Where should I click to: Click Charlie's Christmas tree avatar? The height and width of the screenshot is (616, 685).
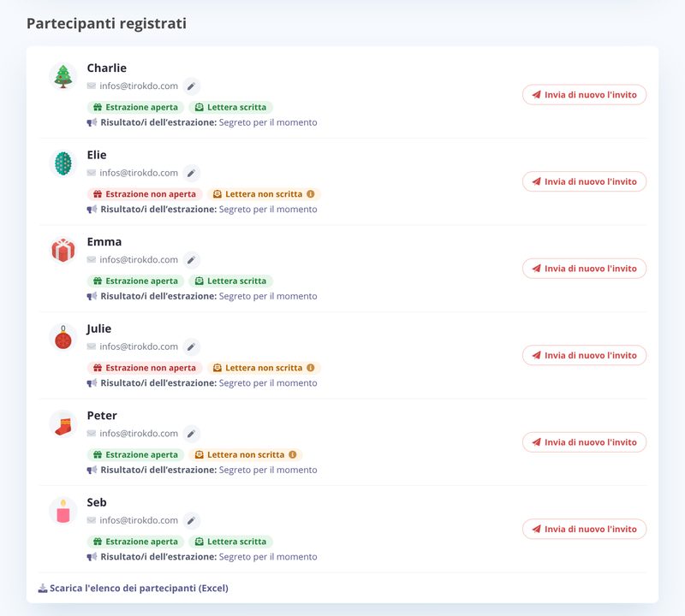[x=63, y=76]
